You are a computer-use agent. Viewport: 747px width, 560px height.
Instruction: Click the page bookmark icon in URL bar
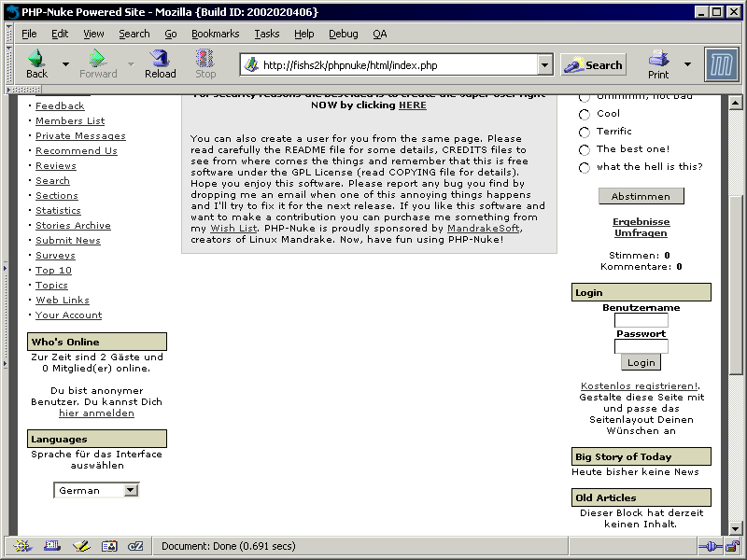[251, 64]
